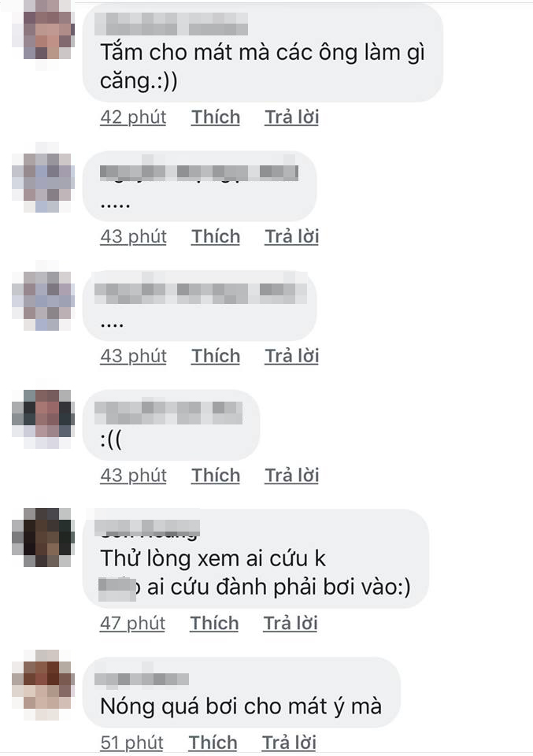Click Trả lời under the ':((' comment
Image resolution: width=533 pixels, height=756 pixels.
[291, 476]
